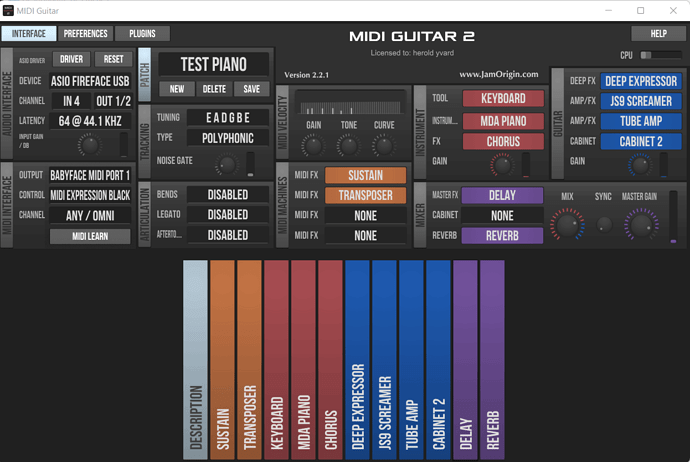Click the NOISE GATE knob

(x=227, y=165)
